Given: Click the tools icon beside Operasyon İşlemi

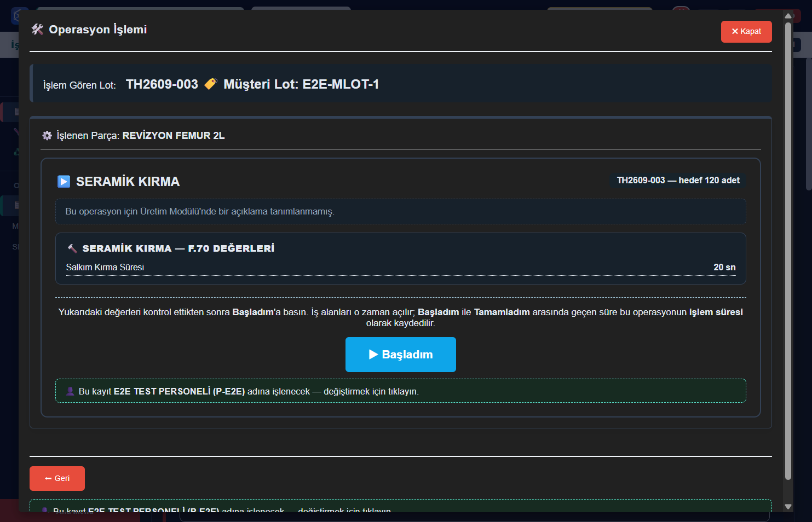Looking at the screenshot, I should click(x=37, y=30).
